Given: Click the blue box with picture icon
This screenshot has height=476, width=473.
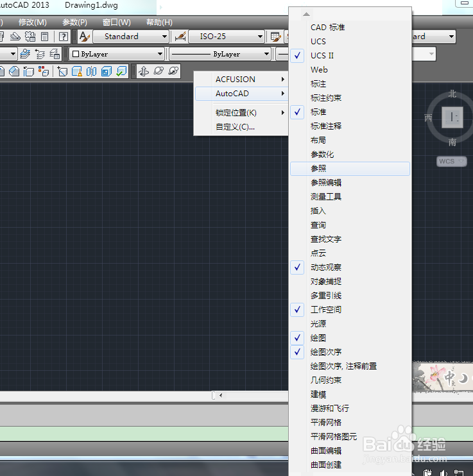Looking at the screenshot, I should (x=107, y=71).
